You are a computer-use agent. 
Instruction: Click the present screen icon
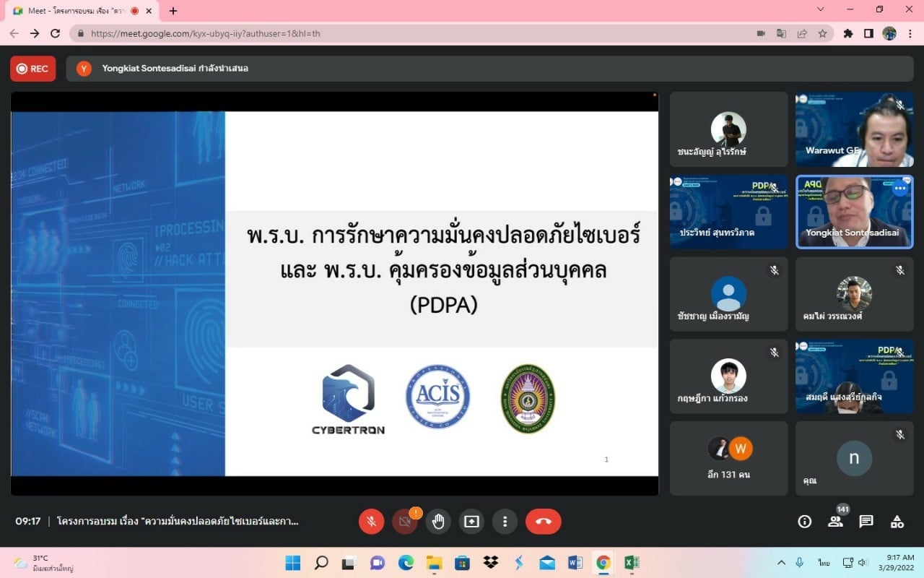(471, 522)
